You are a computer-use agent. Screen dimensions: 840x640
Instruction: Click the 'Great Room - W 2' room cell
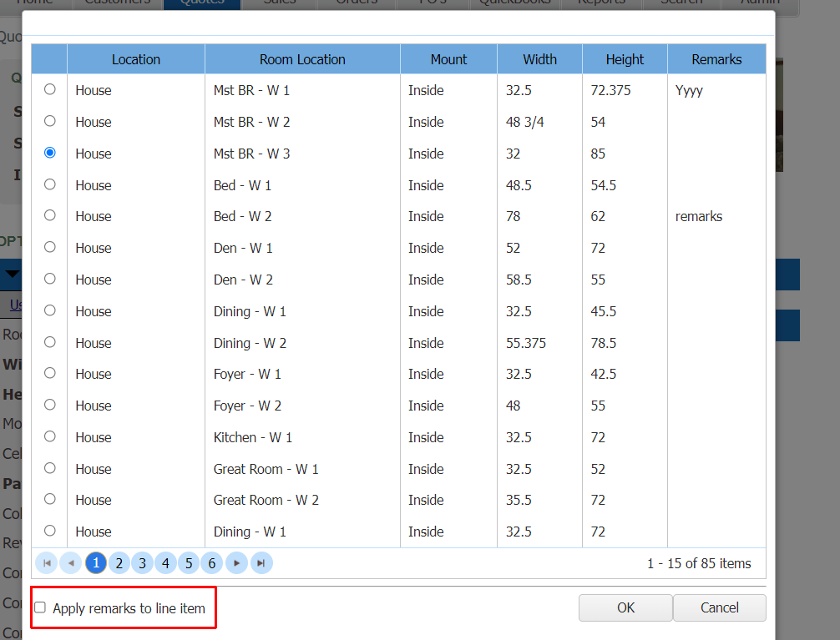pos(302,500)
